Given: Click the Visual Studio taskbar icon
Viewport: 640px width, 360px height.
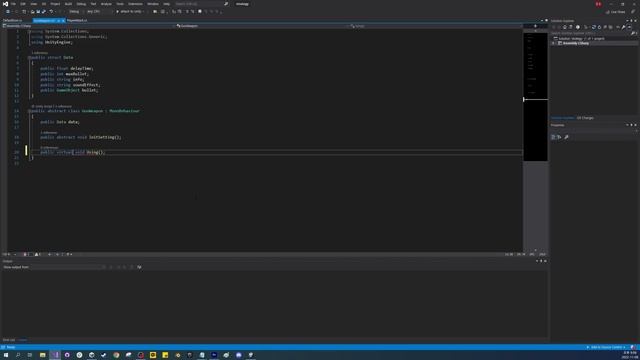Looking at the screenshot, I should pos(55,355).
